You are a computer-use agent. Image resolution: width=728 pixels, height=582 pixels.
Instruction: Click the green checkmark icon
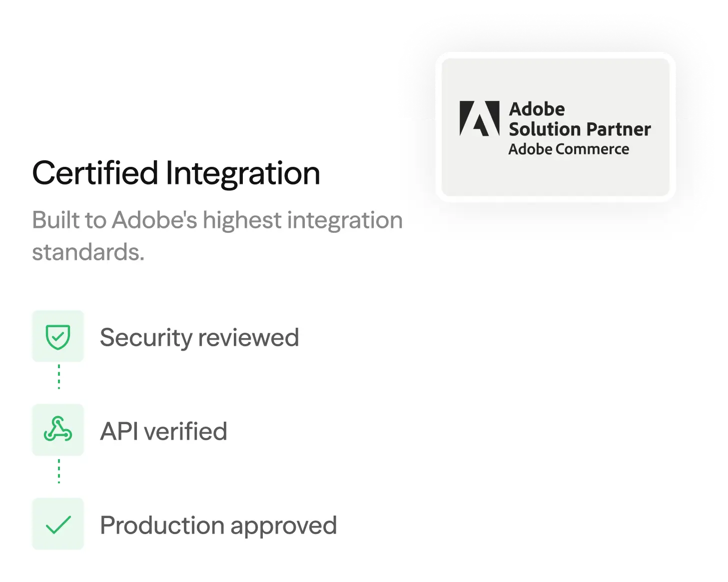pyautogui.click(x=58, y=524)
